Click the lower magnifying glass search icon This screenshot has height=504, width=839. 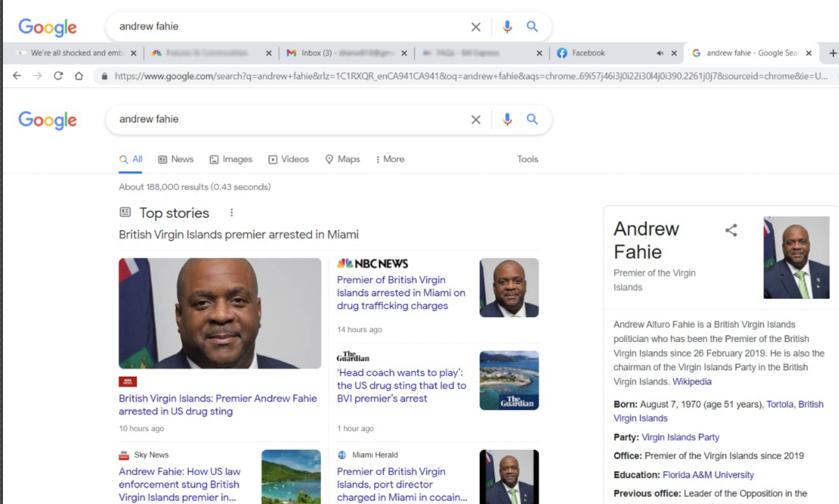(x=532, y=119)
